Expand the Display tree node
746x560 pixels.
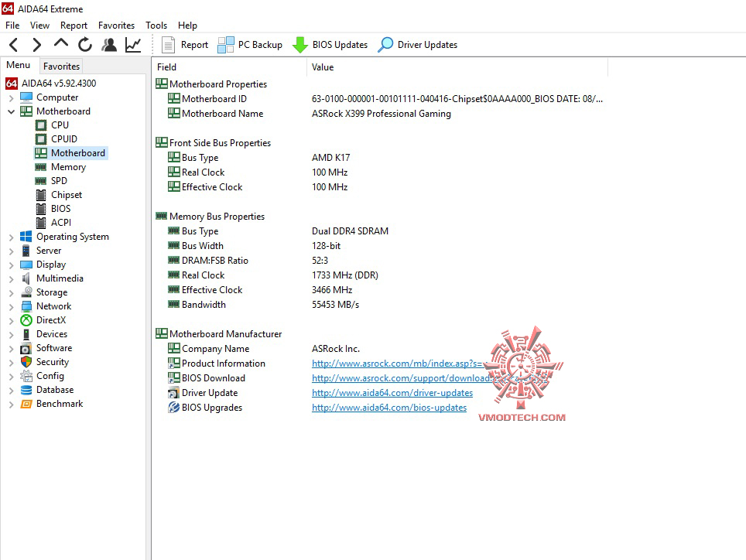pos(11,265)
